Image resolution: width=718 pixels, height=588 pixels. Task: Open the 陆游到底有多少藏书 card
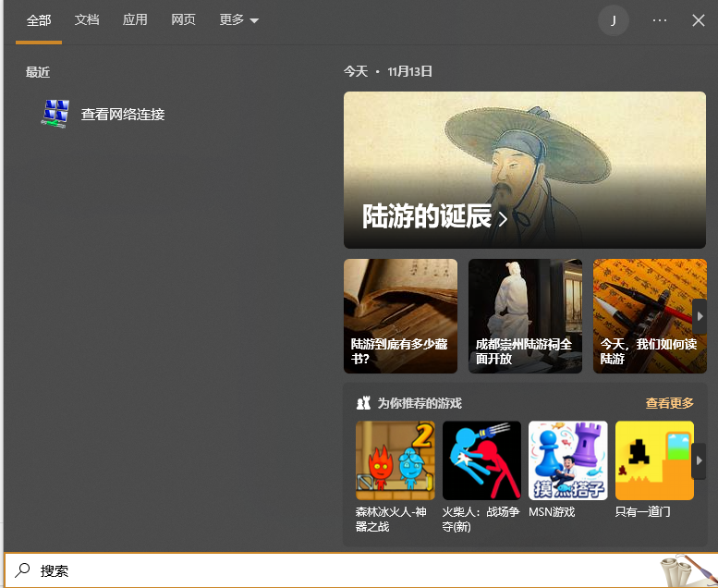[401, 316]
